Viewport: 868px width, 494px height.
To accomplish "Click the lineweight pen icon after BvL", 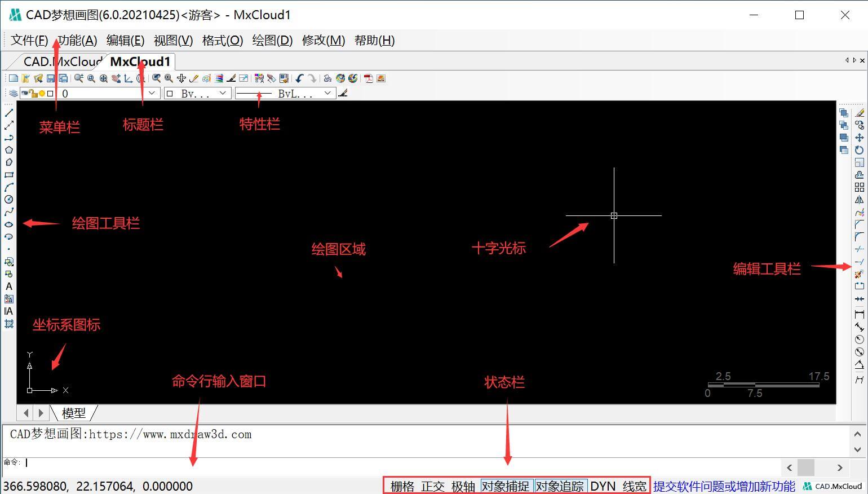I will [343, 93].
